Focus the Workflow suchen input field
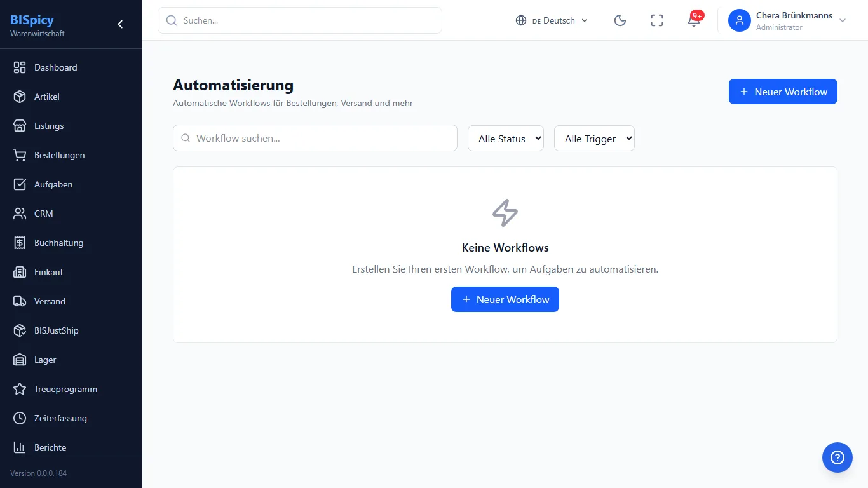This screenshot has width=868, height=488. [x=315, y=138]
